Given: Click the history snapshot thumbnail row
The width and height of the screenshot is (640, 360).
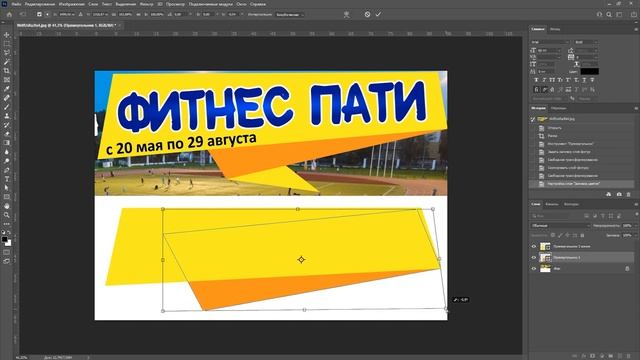Looking at the screenshot, I should tap(583, 119).
